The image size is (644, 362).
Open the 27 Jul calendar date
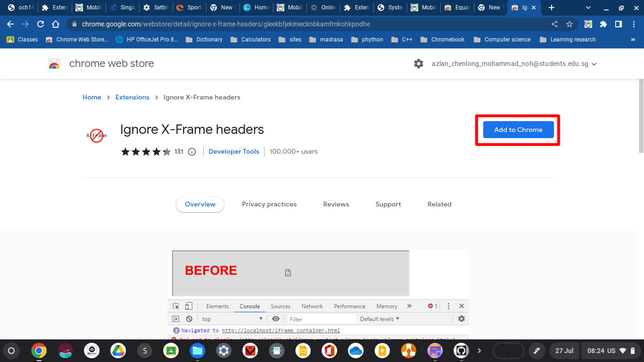click(x=564, y=351)
